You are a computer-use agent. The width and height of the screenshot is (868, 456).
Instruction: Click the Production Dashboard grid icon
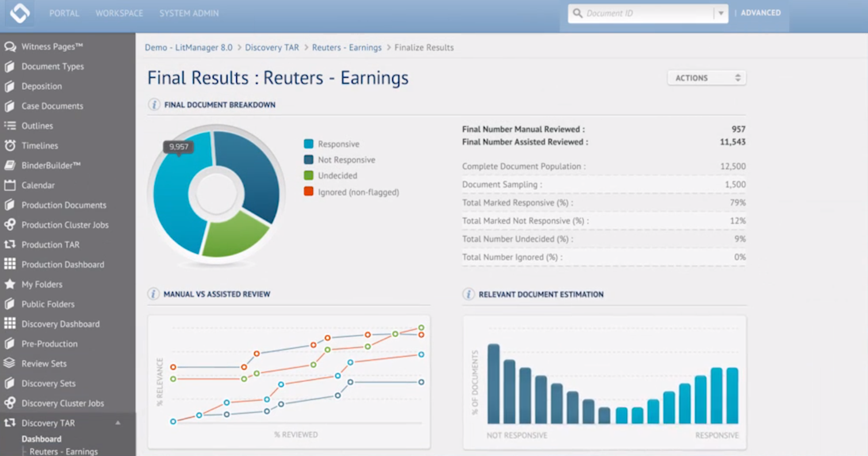(10, 264)
